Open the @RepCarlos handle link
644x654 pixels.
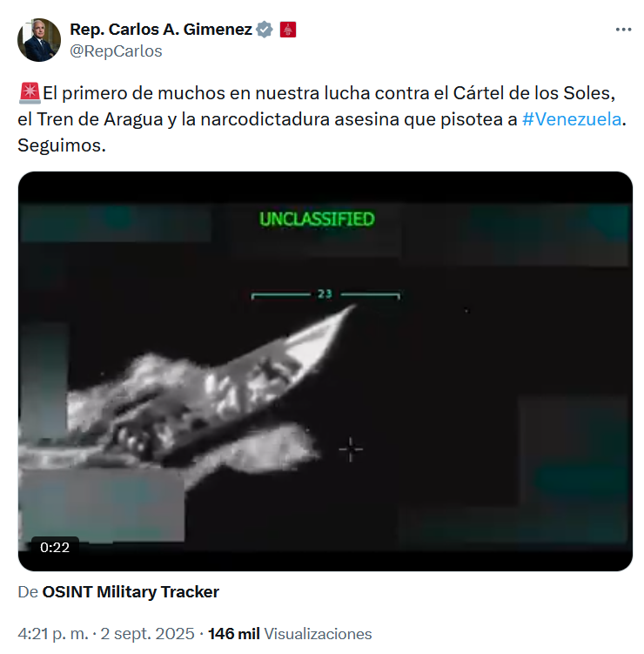(116, 51)
